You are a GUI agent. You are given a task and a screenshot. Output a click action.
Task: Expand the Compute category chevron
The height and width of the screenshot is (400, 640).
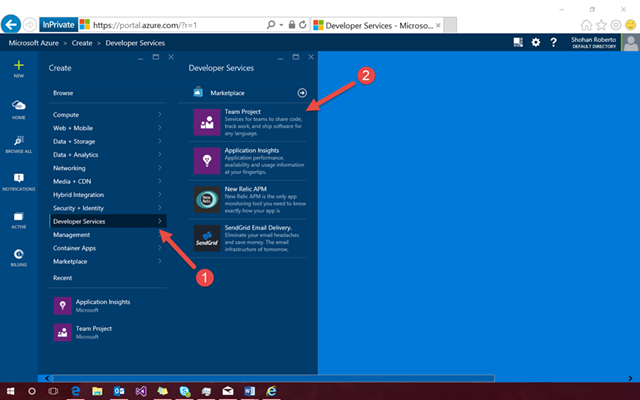coord(160,115)
